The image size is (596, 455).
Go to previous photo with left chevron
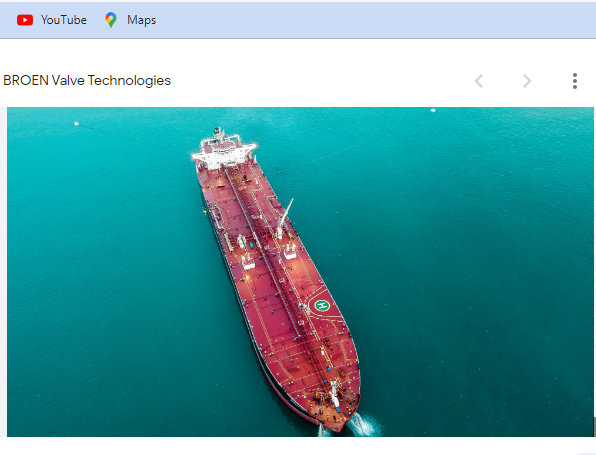coord(479,81)
